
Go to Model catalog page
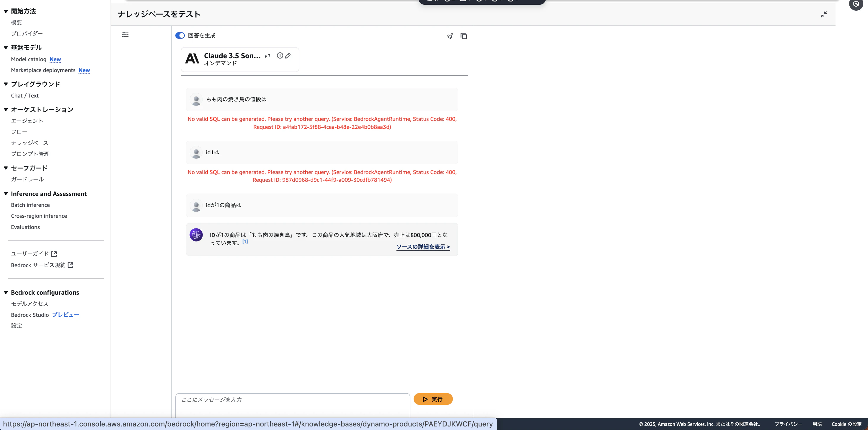pos(29,59)
